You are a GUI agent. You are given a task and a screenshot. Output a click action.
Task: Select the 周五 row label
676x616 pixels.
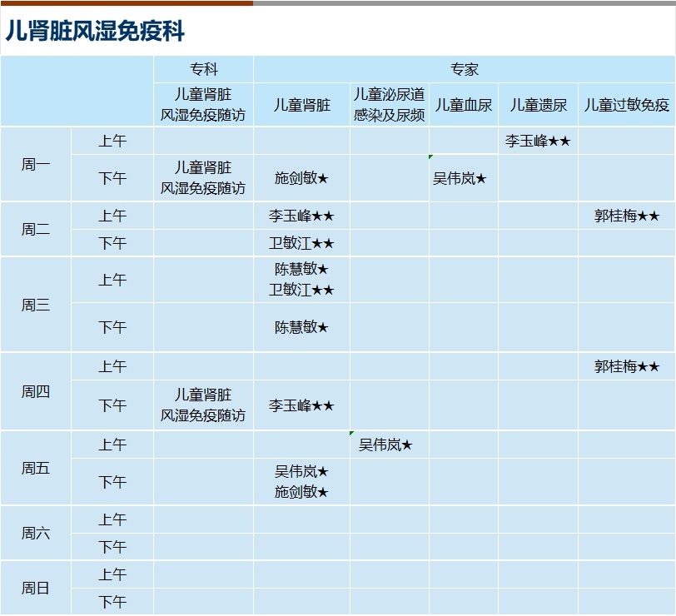(x=36, y=468)
